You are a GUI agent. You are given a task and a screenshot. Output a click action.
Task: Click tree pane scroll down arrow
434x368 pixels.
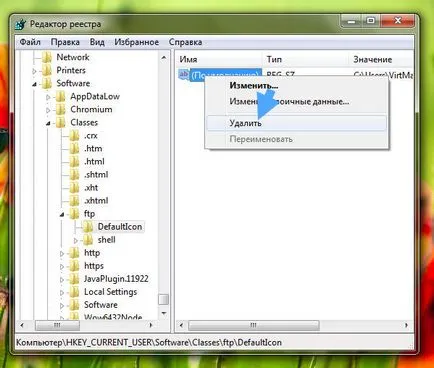pyautogui.click(x=164, y=313)
